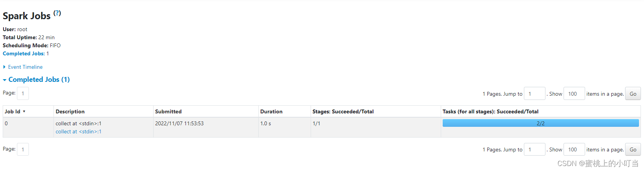Screen dimensions: 644x171
Task: Focus top Show items per page input
Action: point(574,94)
